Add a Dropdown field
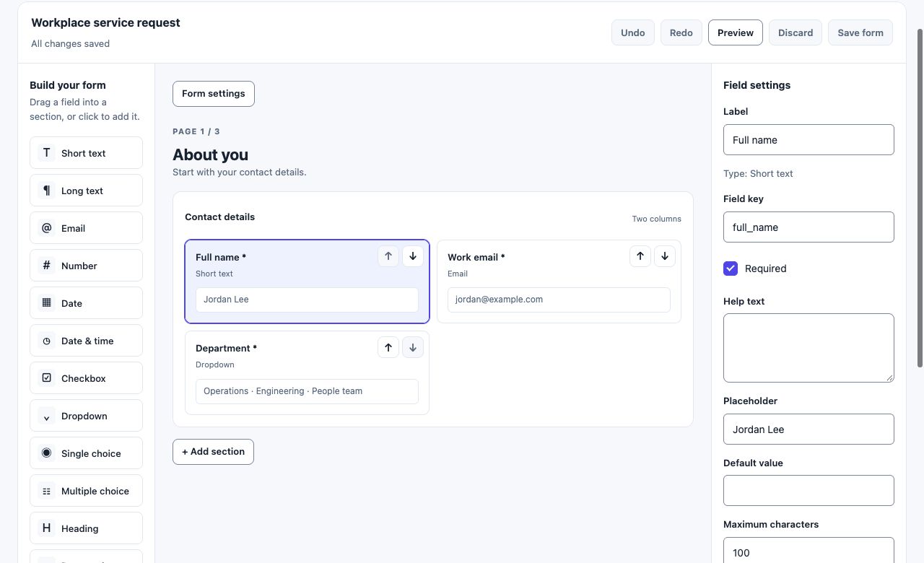This screenshot has width=924, height=563. click(x=86, y=416)
